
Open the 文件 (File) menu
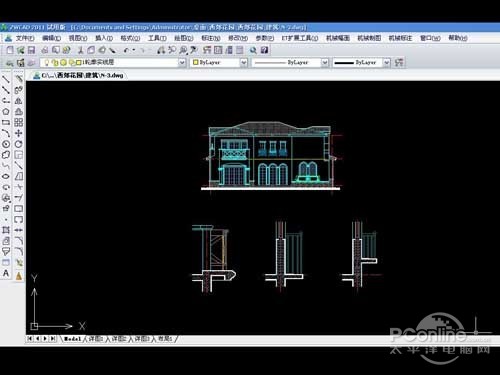click(x=21, y=38)
